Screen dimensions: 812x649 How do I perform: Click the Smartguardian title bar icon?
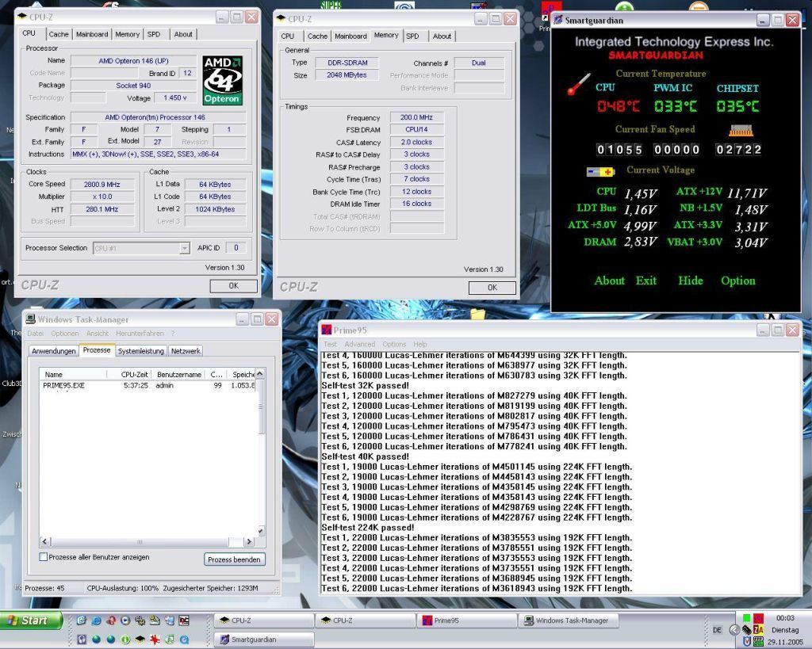(x=558, y=20)
